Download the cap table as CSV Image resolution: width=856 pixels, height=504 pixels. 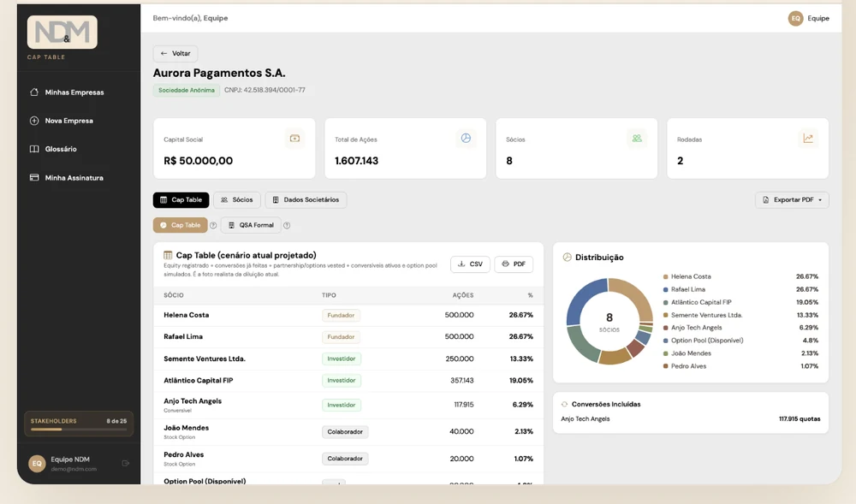(470, 264)
